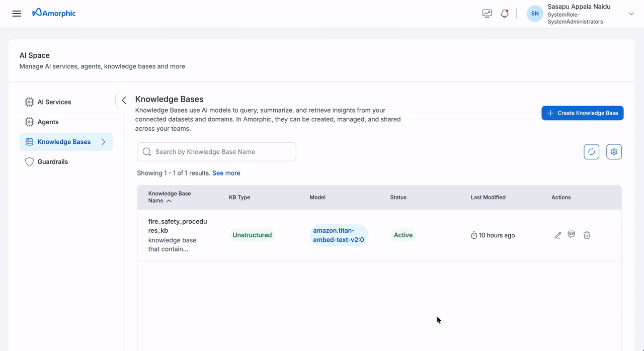Click the Amorphic logo
The height and width of the screenshot is (351, 644).
[x=53, y=12]
